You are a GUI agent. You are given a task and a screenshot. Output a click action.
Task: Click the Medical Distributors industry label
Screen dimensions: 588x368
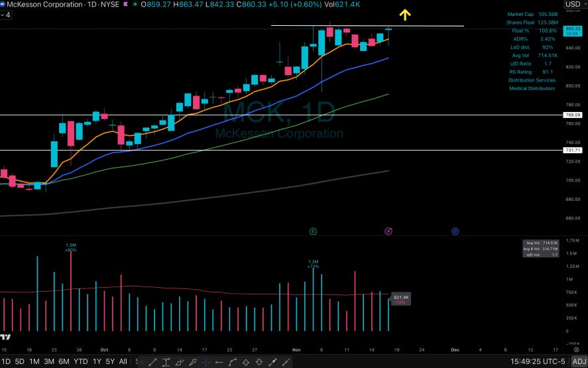[532, 89]
